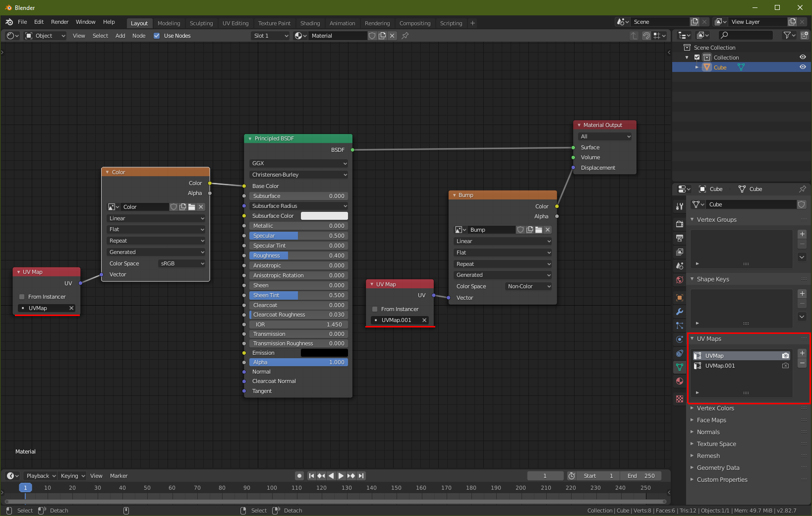Expand the Vertex Colors panel
The width and height of the screenshot is (812, 516).
(x=692, y=408)
